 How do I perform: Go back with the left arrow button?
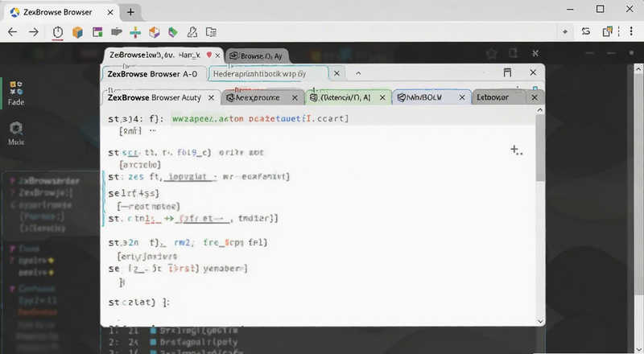point(12,32)
